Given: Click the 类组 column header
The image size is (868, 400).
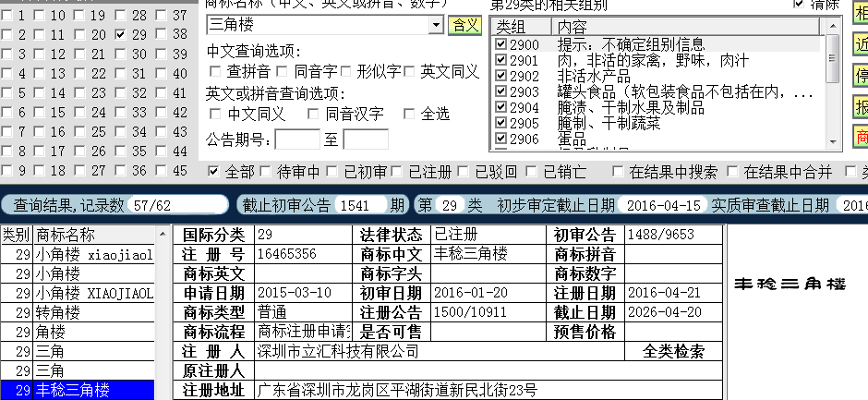Looking at the screenshot, I should point(521,27).
